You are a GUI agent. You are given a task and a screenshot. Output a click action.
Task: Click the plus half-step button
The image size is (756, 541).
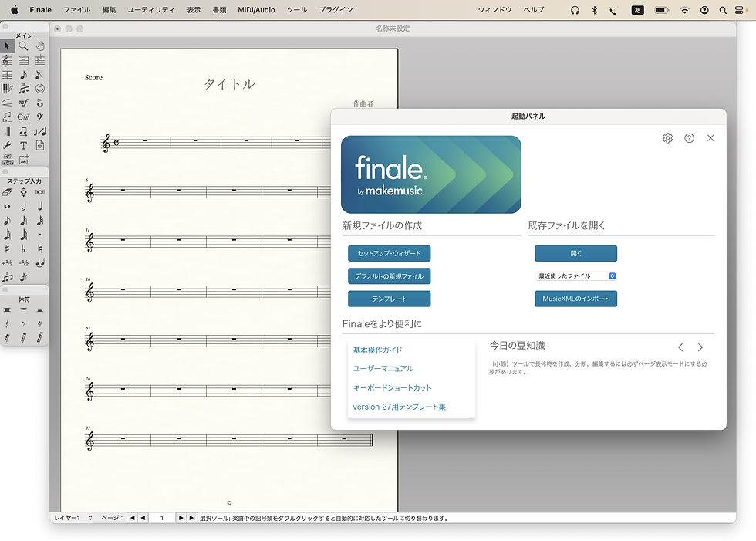coord(7,263)
